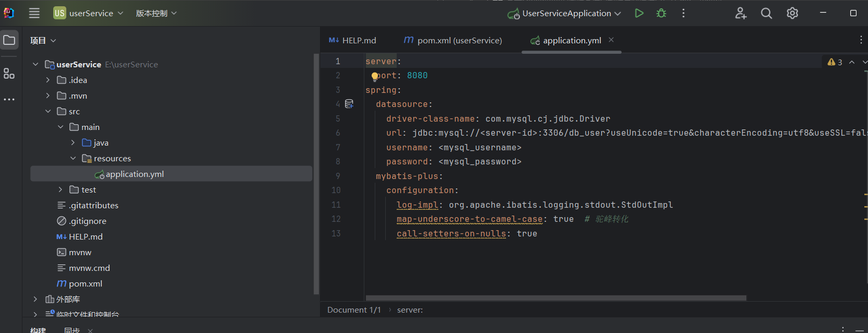Open the UserServiceApplication run configuration dropdown
The image size is (868, 333).
564,13
